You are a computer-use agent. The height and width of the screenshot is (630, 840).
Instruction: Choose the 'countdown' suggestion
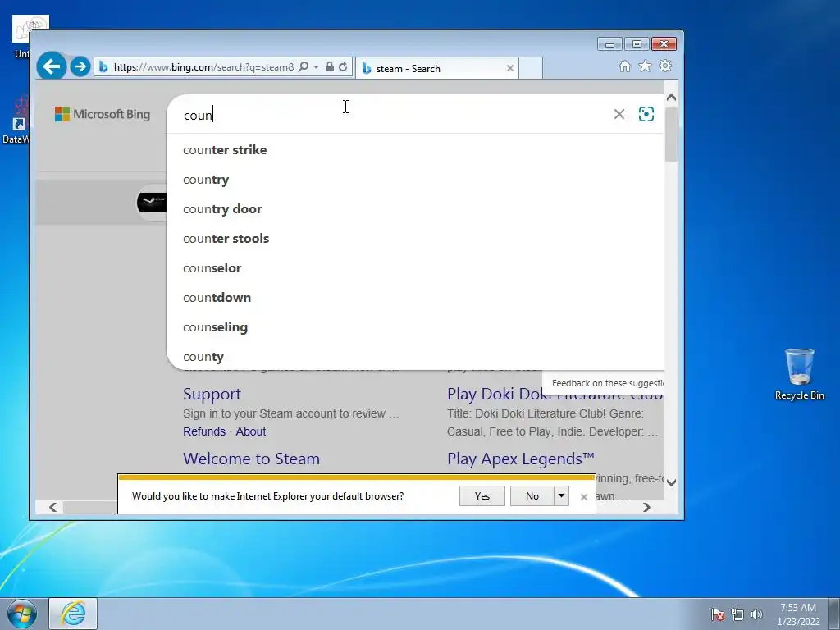pos(416,297)
